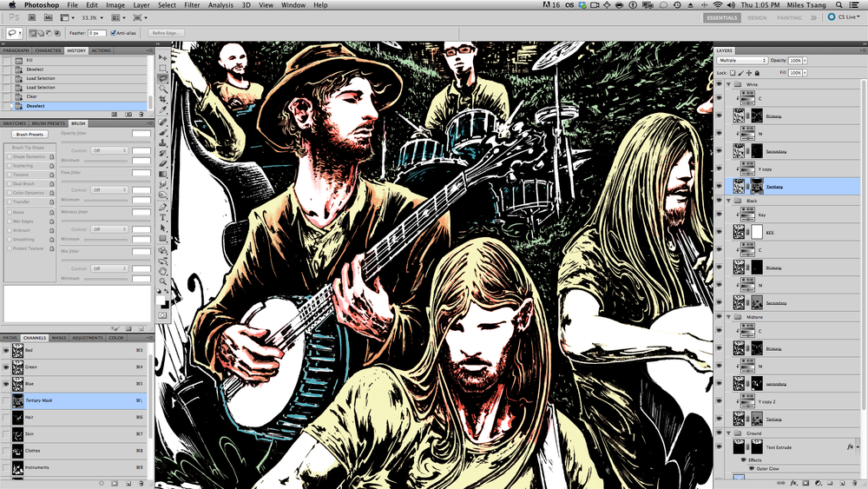Viewport: 868px width, 489px height.
Task: Switch to the Actions tab
Action: tap(101, 50)
